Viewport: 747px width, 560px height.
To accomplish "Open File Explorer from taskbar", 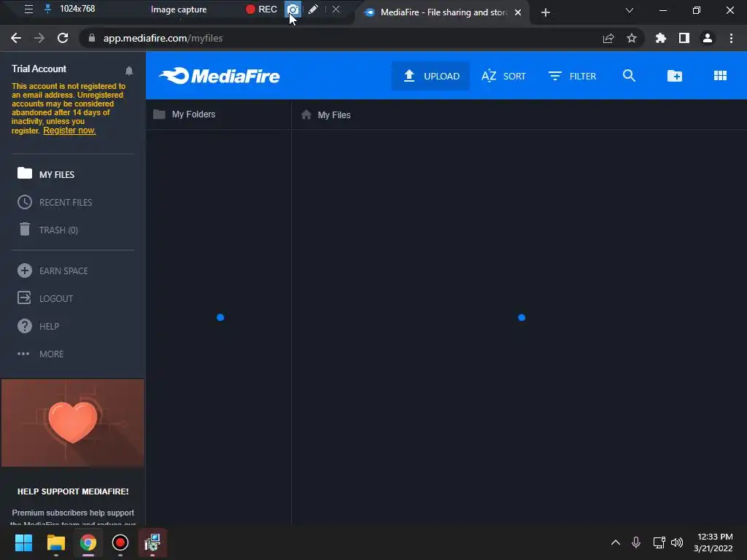I will click(55, 542).
